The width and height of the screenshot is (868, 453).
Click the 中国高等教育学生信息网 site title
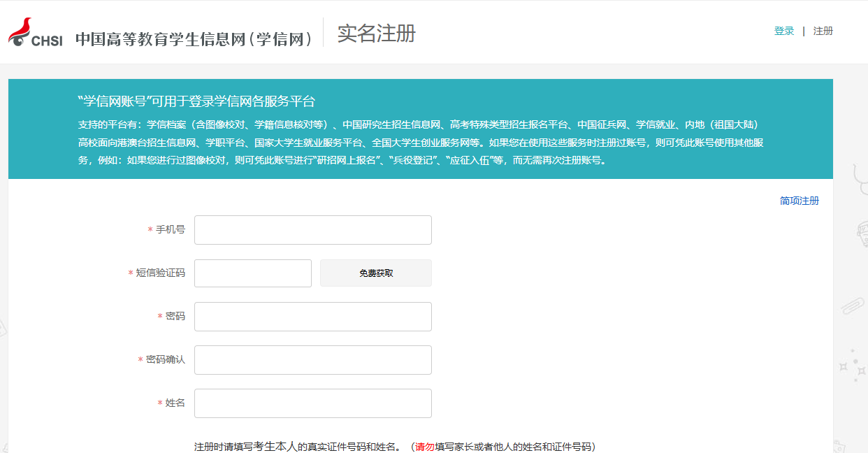(194, 38)
